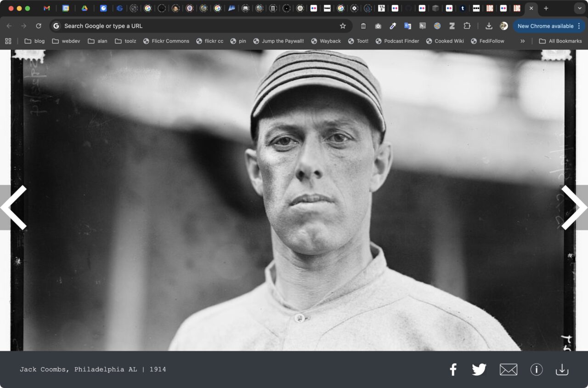Bookmark this page with the star
The image size is (588, 388).
343,26
